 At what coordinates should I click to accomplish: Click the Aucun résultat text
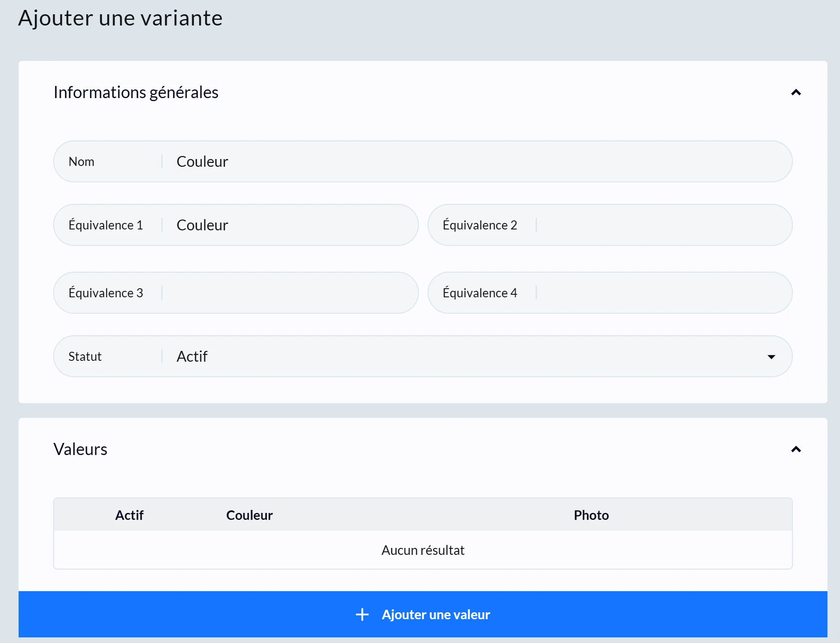422,550
